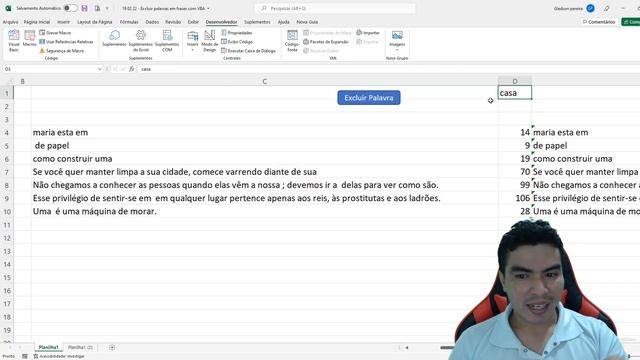Click Pacotes de Expansão

click(x=326, y=42)
